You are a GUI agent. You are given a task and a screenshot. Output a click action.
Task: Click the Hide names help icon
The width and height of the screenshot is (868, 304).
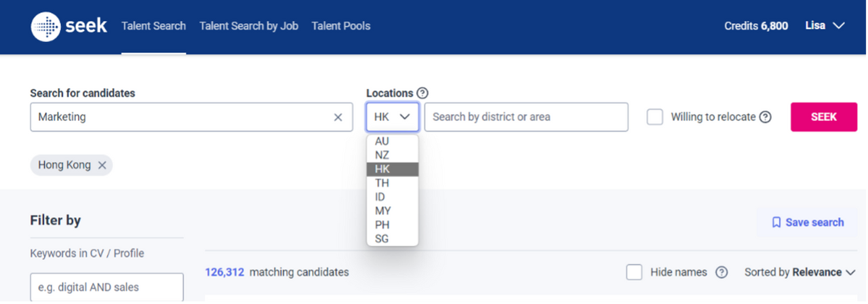point(722,272)
